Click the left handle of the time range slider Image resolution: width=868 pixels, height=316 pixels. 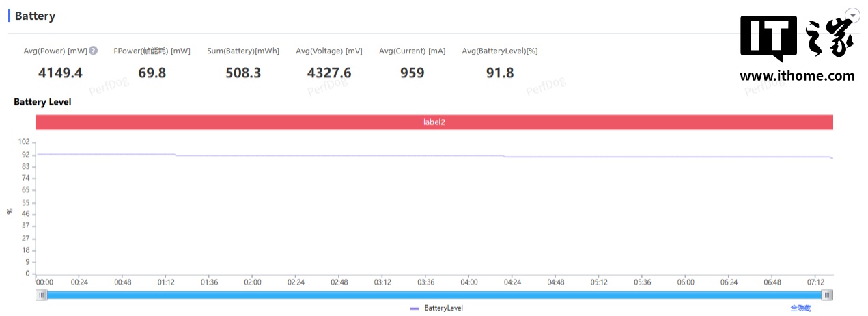pyautogui.click(x=42, y=295)
